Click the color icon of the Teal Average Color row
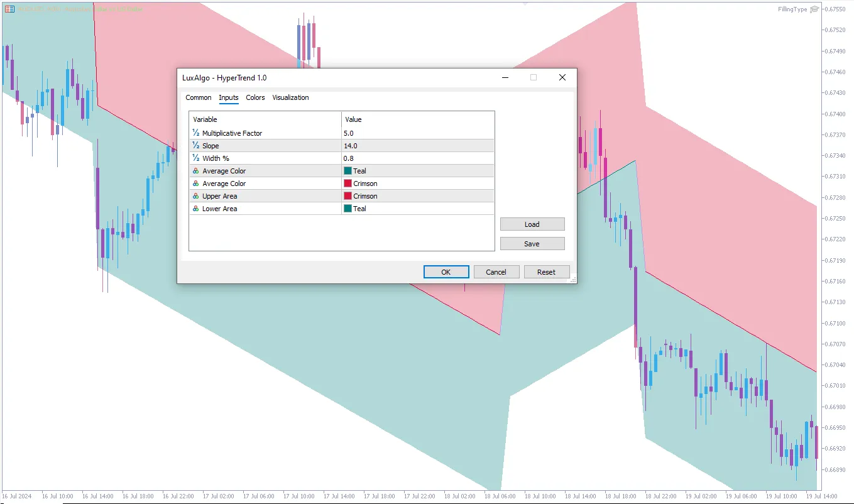 pyautogui.click(x=196, y=171)
